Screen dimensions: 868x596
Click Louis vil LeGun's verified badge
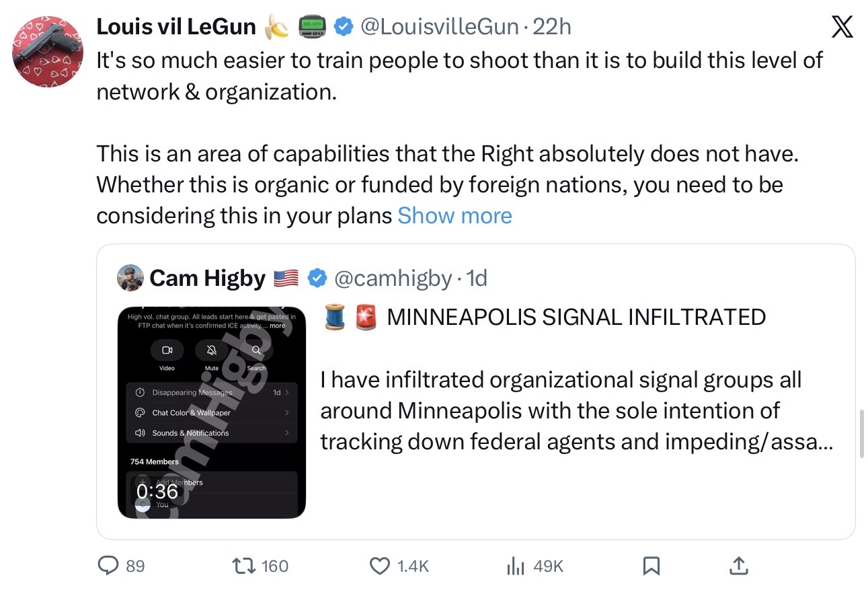(344, 27)
